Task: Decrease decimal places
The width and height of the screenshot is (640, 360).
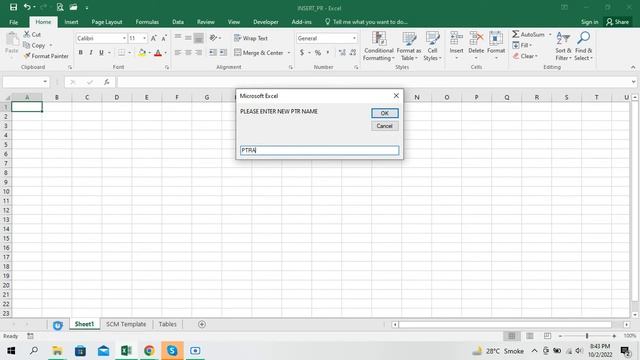Action: click(x=353, y=53)
